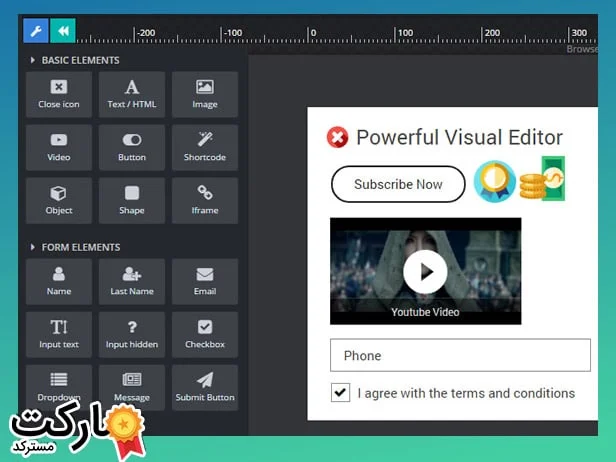
Task: Insert the Checkbox form element
Action: coord(205,334)
